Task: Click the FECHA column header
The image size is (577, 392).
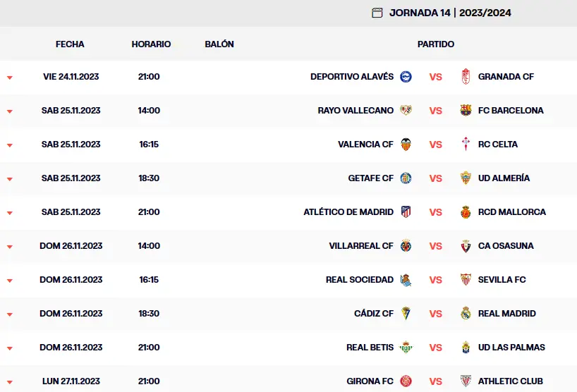Action: pyautogui.click(x=70, y=44)
